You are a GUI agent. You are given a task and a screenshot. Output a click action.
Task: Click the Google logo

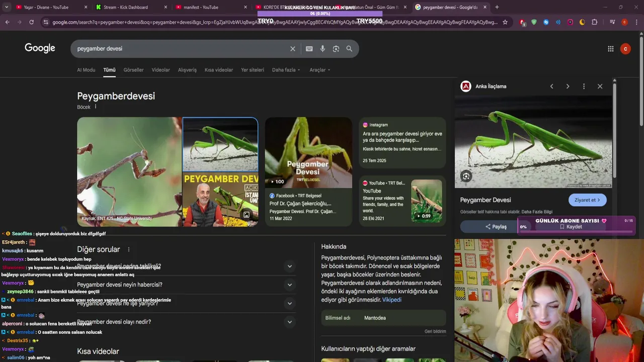click(x=40, y=48)
